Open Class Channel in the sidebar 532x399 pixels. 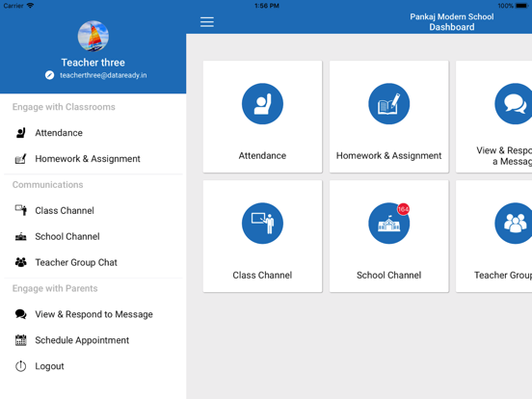tap(65, 211)
